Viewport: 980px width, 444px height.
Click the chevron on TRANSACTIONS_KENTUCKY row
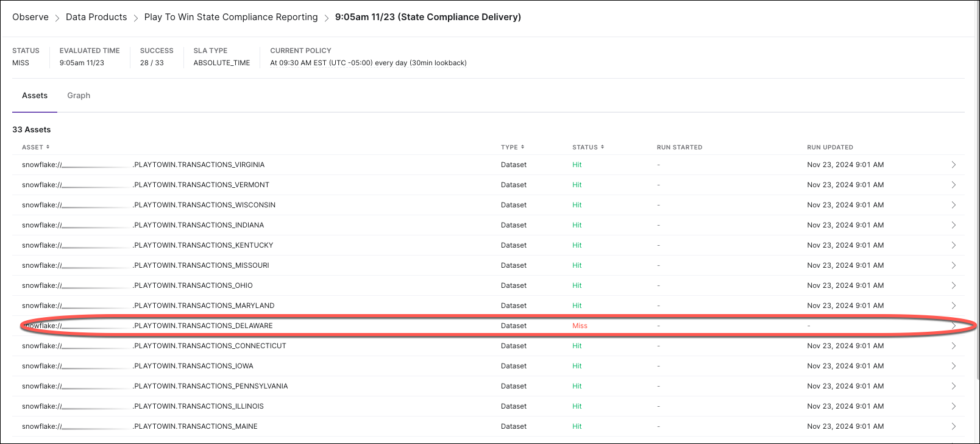tap(953, 245)
